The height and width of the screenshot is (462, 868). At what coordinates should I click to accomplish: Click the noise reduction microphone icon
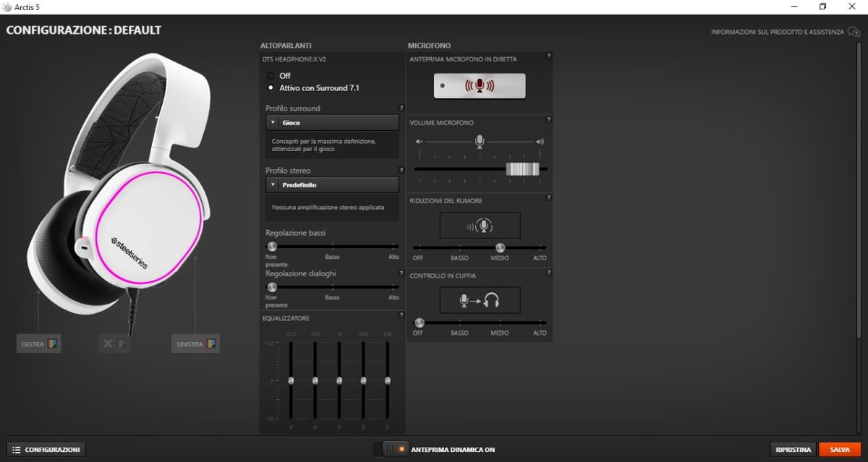pyautogui.click(x=480, y=225)
